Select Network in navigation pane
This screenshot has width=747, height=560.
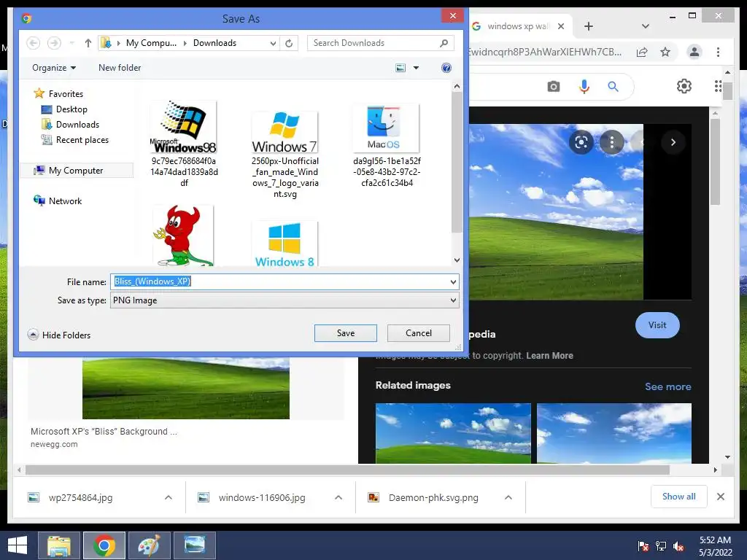[x=58, y=201]
